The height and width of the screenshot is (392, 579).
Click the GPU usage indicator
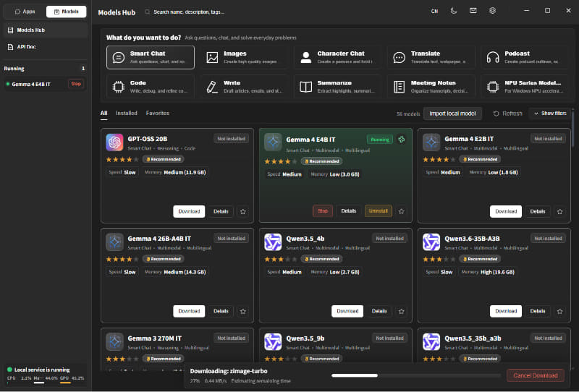[x=72, y=378]
